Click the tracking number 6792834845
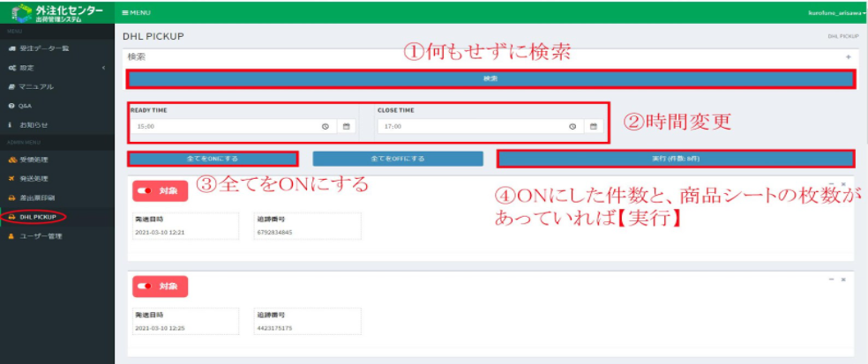 pyautogui.click(x=274, y=233)
